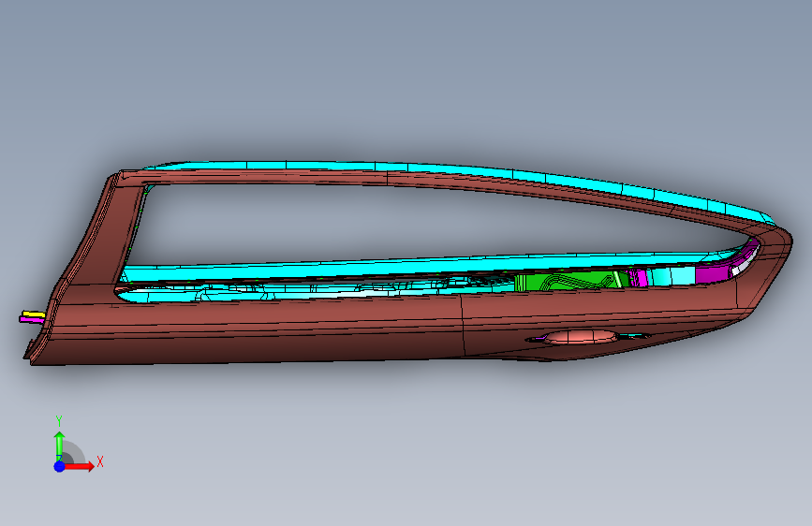Click the red "X" axis label

pos(100,461)
